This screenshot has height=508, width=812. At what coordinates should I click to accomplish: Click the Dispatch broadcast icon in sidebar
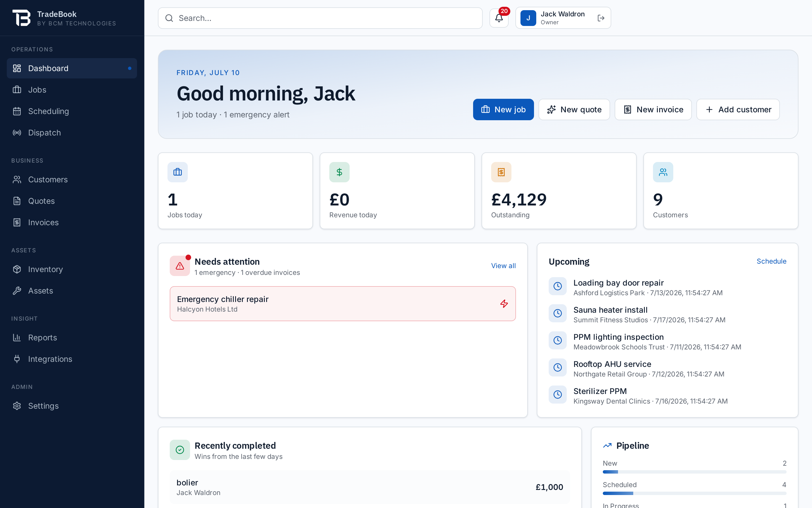17,133
